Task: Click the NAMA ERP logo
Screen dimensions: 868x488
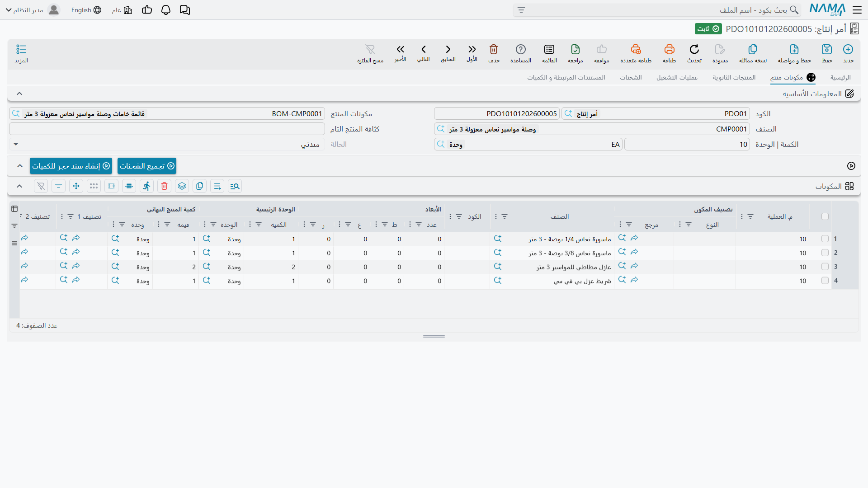Action: [x=827, y=9]
